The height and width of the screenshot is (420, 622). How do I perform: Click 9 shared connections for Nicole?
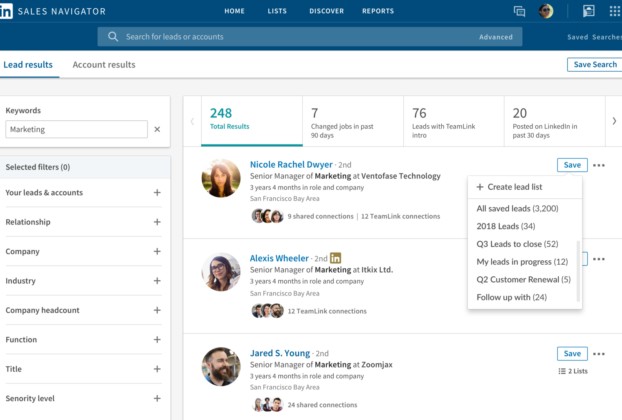[321, 216]
